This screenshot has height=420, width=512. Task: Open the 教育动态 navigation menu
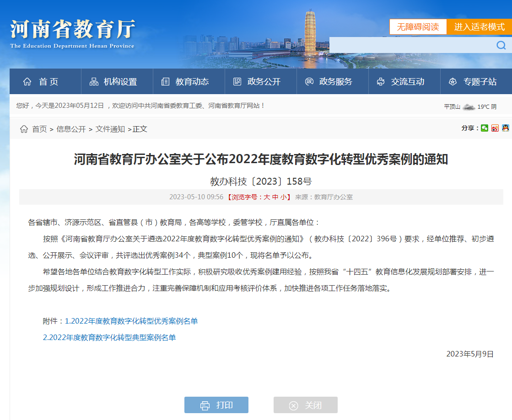tap(189, 81)
